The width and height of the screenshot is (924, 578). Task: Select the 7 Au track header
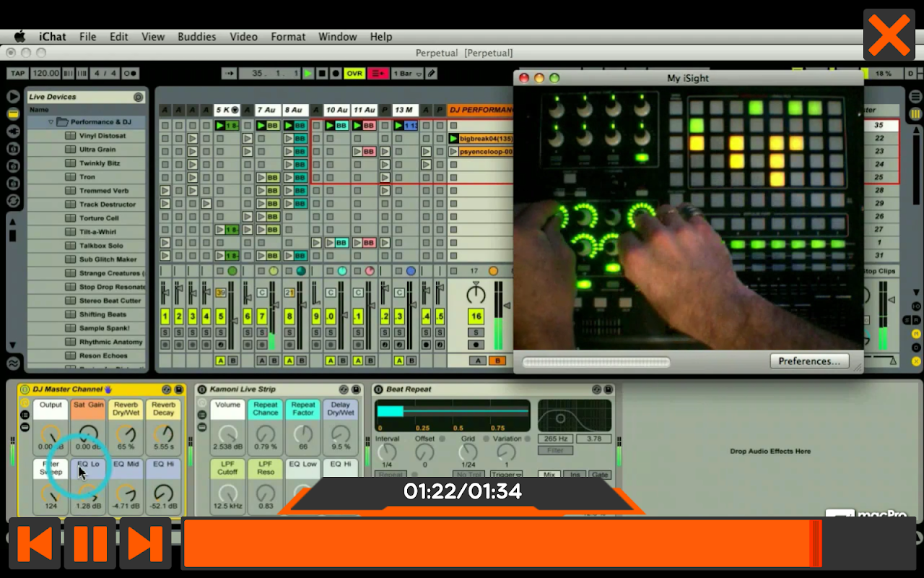pyautogui.click(x=266, y=110)
